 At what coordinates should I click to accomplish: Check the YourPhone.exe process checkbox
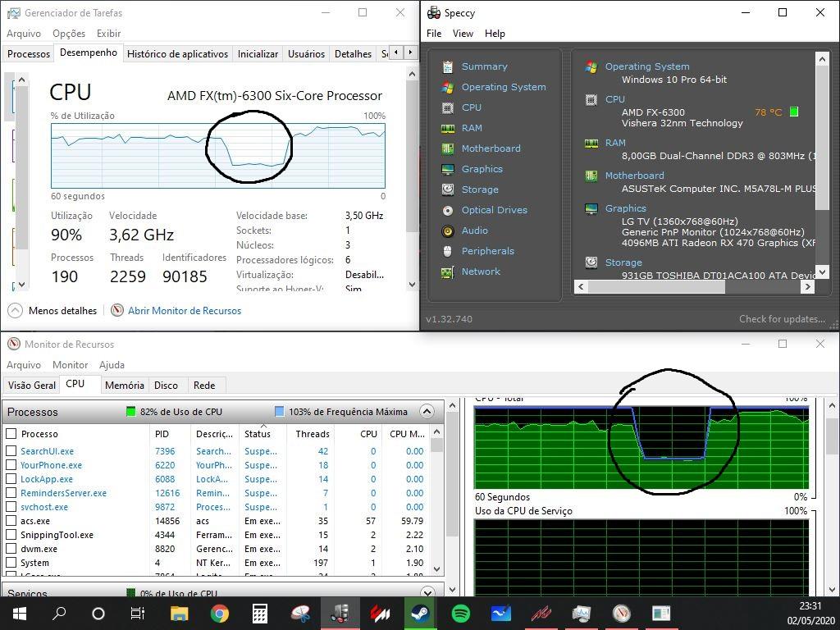click(x=11, y=465)
